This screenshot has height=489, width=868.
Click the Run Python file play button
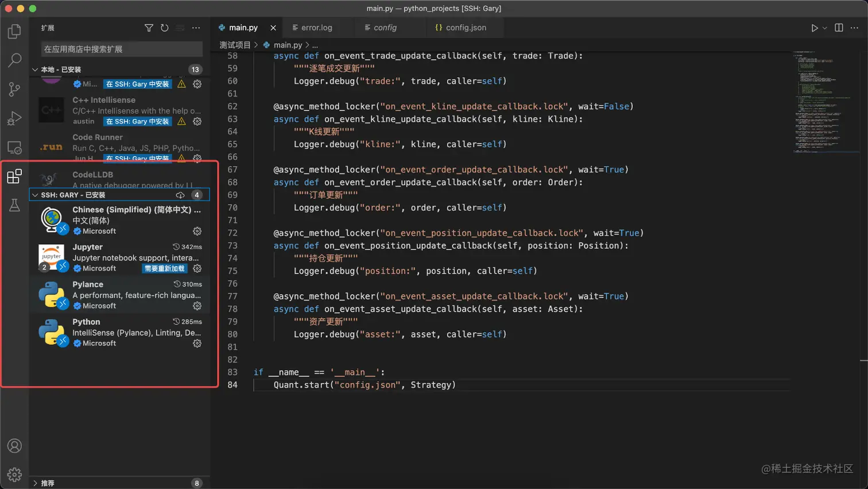coord(814,28)
